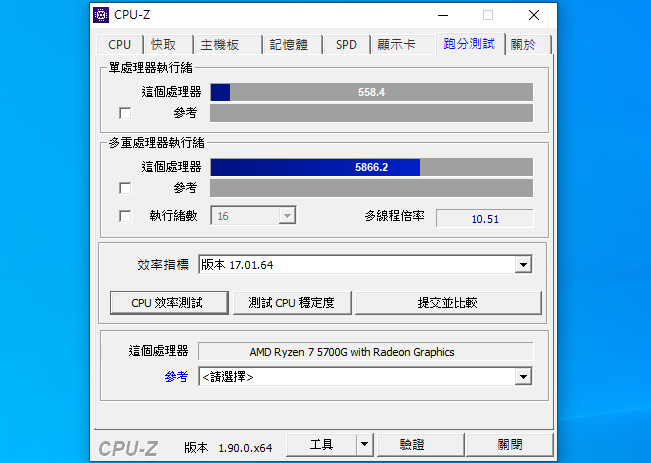Click the single-thread 參考 empty bar

tap(372, 113)
